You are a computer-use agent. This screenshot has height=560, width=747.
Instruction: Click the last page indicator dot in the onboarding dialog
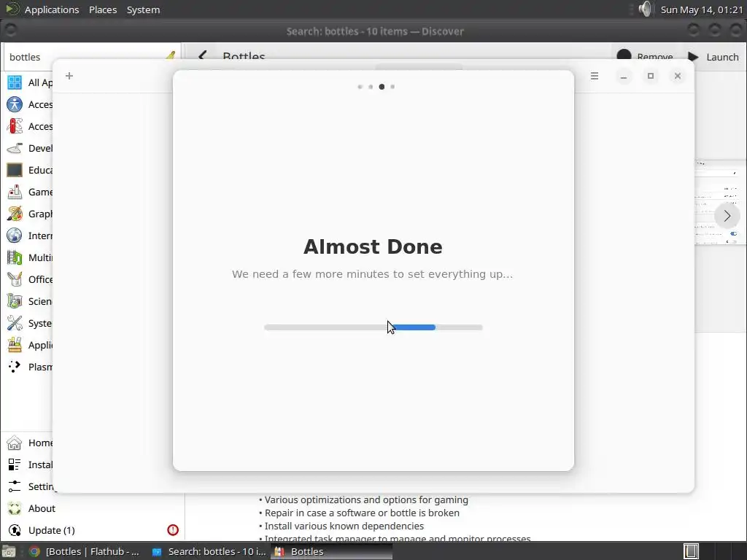point(392,87)
